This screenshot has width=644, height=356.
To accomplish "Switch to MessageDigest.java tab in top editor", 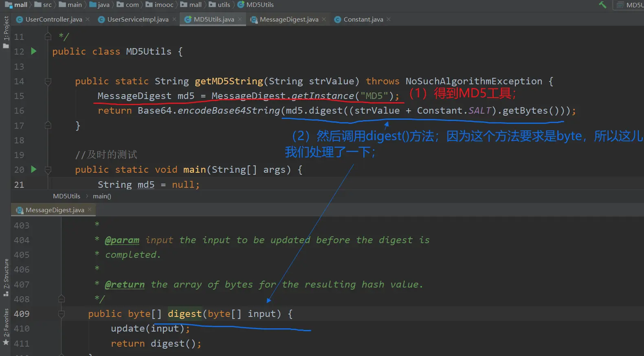I will point(289,19).
